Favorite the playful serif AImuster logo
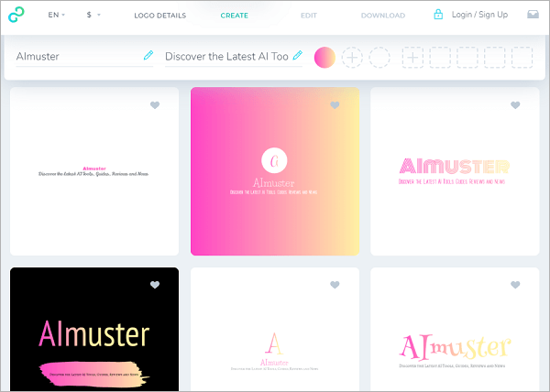This screenshot has width=550, height=392. 515,285
